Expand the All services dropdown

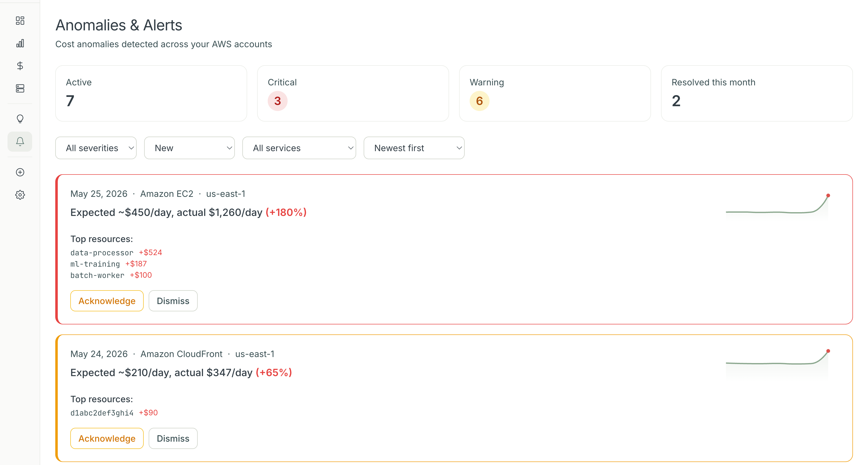click(299, 148)
